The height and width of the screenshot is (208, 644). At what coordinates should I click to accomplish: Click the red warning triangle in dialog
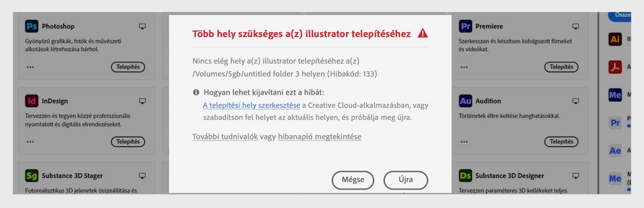click(423, 33)
